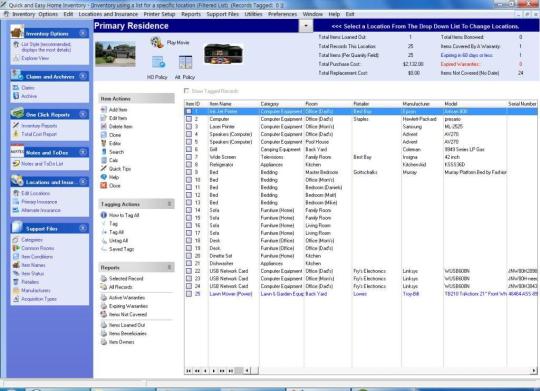The width and height of the screenshot is (540, 391).
Task: Click the house photo thumbnail
Action: 115,53
